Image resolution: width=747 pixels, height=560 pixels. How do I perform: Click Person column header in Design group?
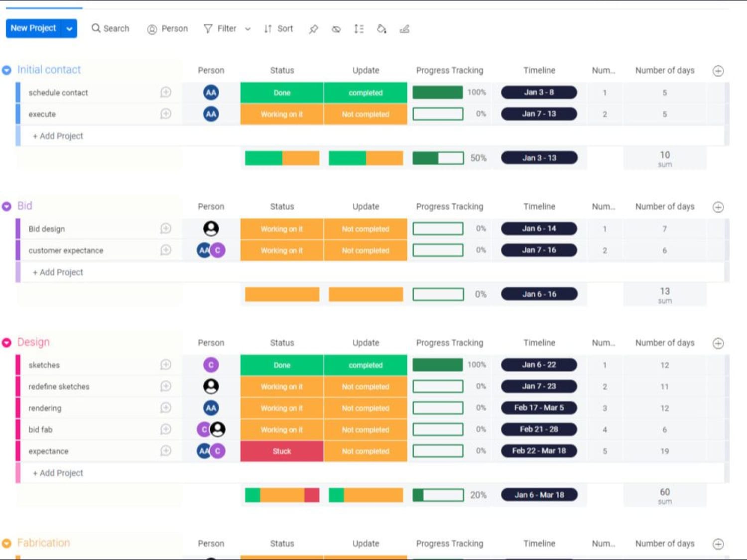pyautogui.click(x=211, y=342)
